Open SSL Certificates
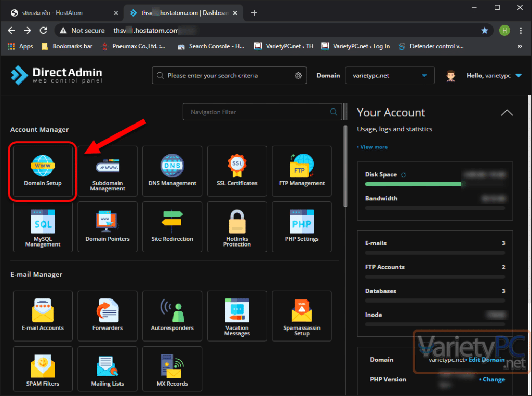 237,171
